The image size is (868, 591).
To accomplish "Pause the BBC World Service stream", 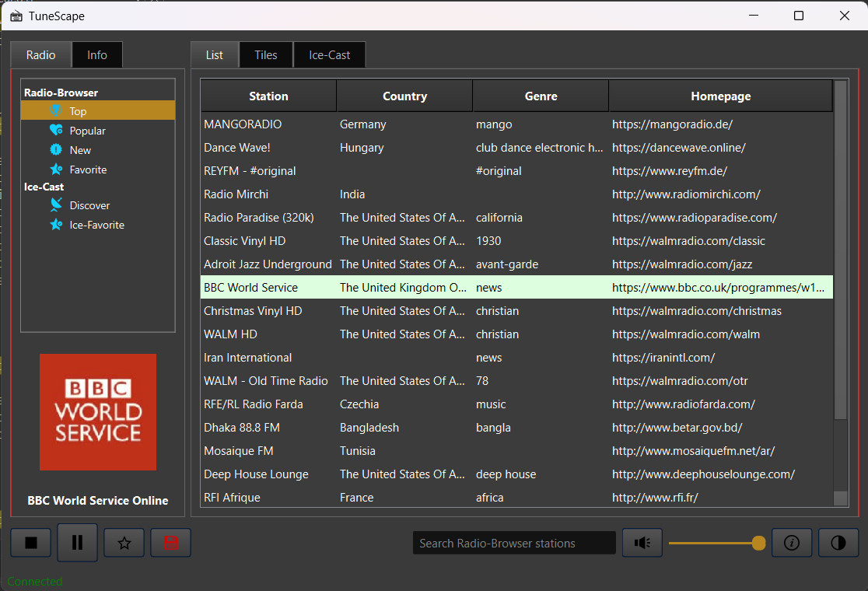I will point(77,543).
